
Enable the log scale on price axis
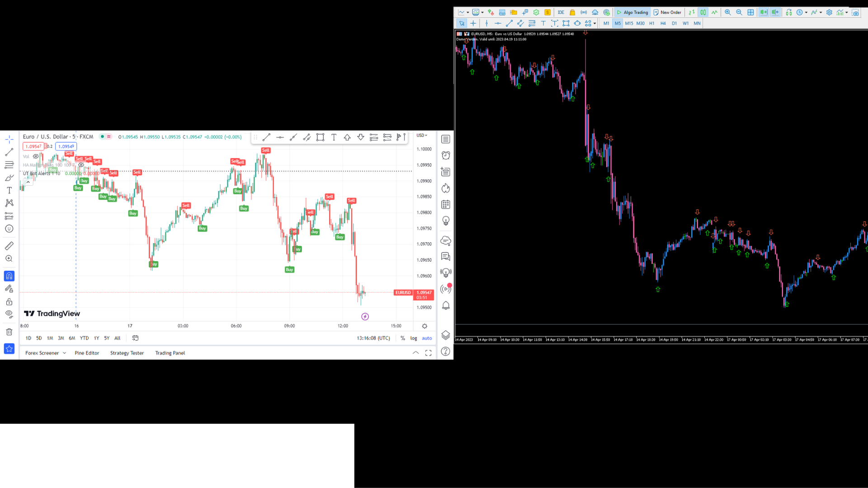[413, 338]
